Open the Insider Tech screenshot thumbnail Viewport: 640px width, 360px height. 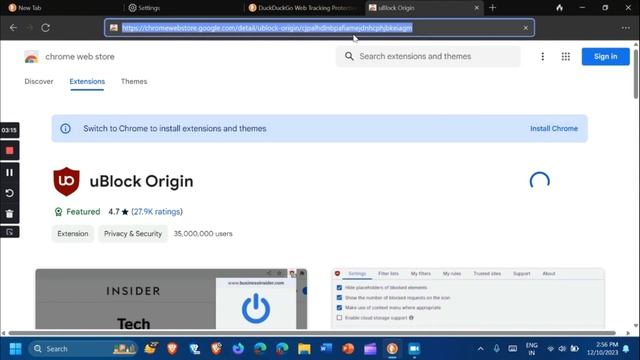(x=171, y=299)
